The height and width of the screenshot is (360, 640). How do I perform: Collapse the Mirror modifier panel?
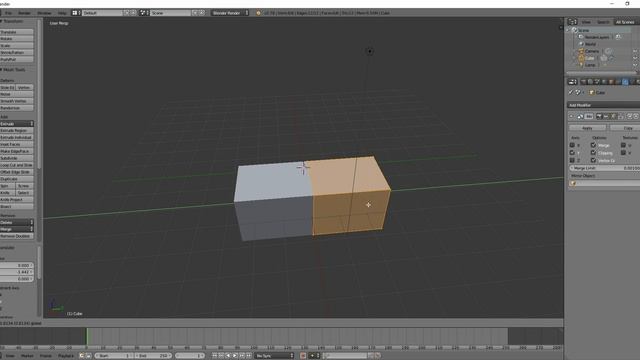point(571,116)
